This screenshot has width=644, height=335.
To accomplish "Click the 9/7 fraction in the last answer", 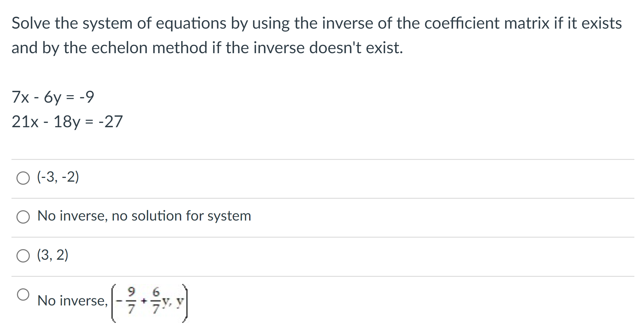I will [x=132, y=300].
